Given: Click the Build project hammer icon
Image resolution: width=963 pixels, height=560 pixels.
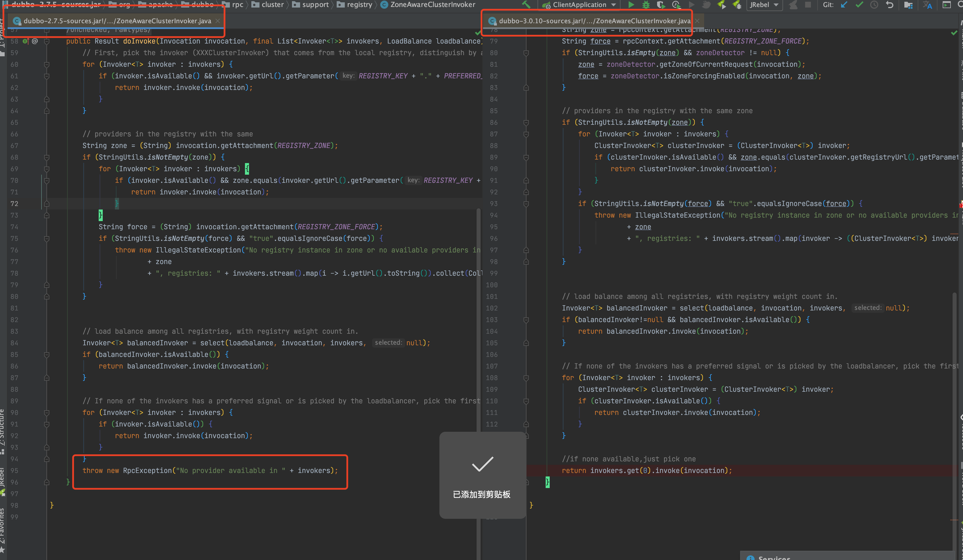Looking at the screenshot, I should 526,5.
